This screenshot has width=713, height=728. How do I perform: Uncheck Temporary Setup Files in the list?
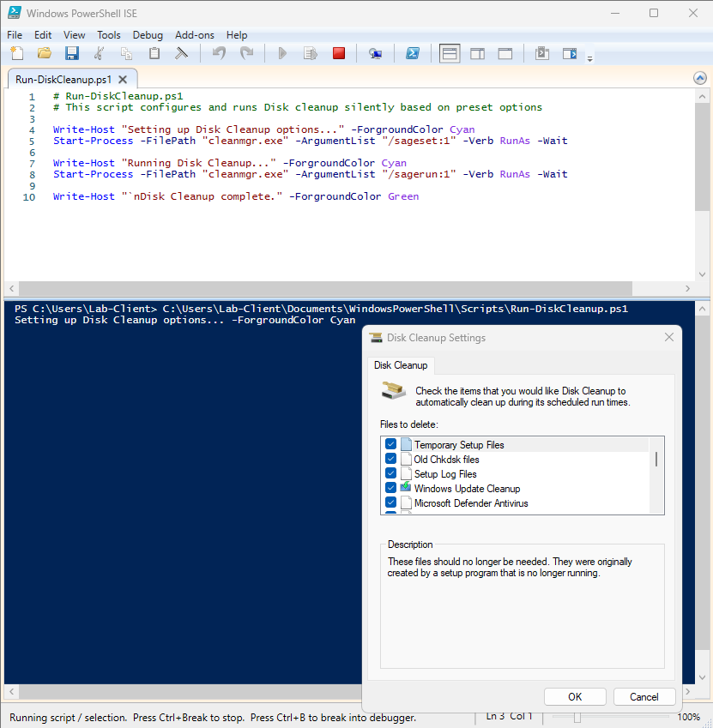point(391,444)
